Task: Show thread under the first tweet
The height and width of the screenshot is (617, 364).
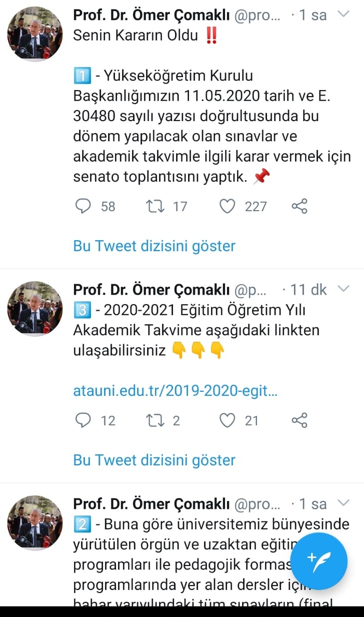Action: [154, 246]
